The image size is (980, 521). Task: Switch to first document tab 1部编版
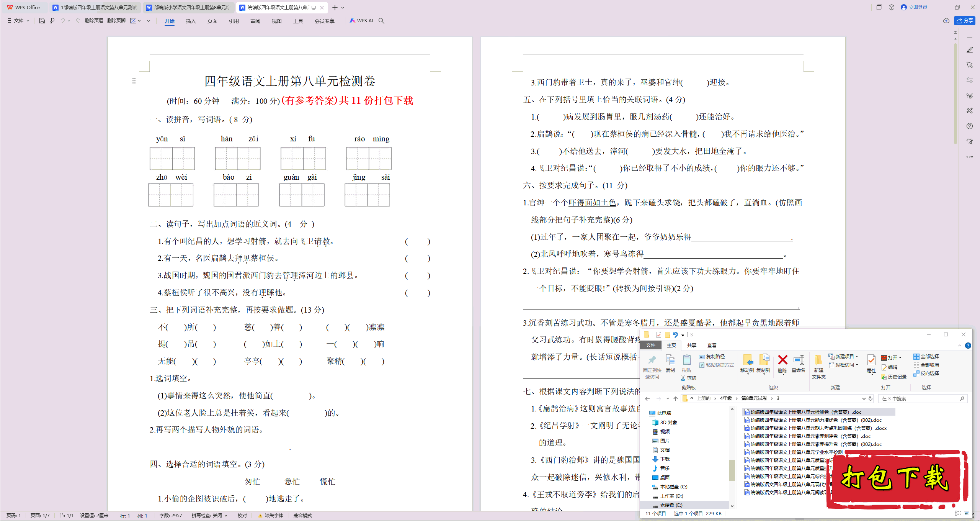pyautogui.click(x=95, y=7)
